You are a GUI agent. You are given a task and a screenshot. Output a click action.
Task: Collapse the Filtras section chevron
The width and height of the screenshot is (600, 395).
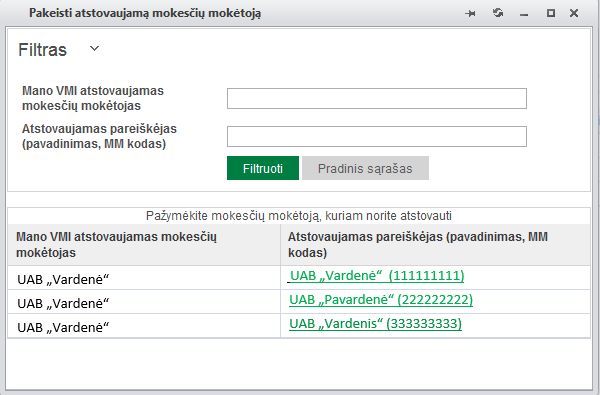[x=95, y=49]
